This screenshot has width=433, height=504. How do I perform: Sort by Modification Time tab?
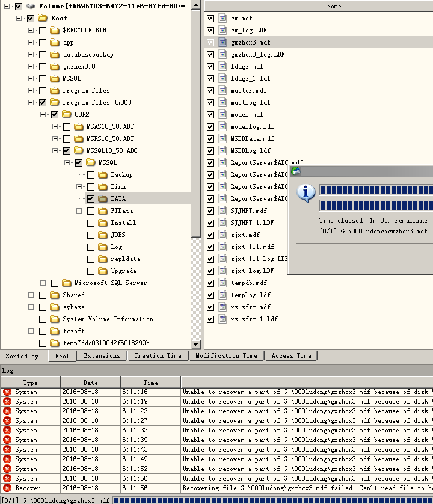click(227, 355)
